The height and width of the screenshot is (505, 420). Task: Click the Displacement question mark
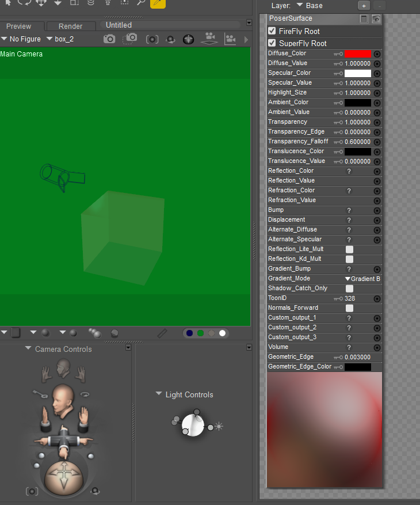click(x=349, y=221)
